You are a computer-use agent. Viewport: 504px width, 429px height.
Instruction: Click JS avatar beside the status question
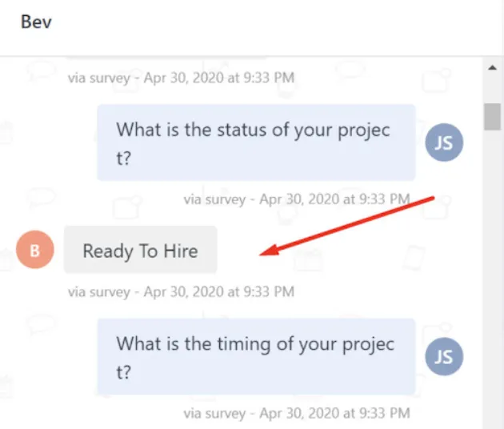click(x=443, y=142)
